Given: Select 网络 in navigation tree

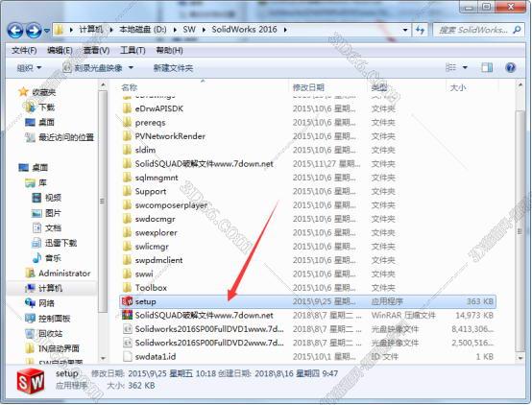Looking at the screenshot, I should [40, 303].
